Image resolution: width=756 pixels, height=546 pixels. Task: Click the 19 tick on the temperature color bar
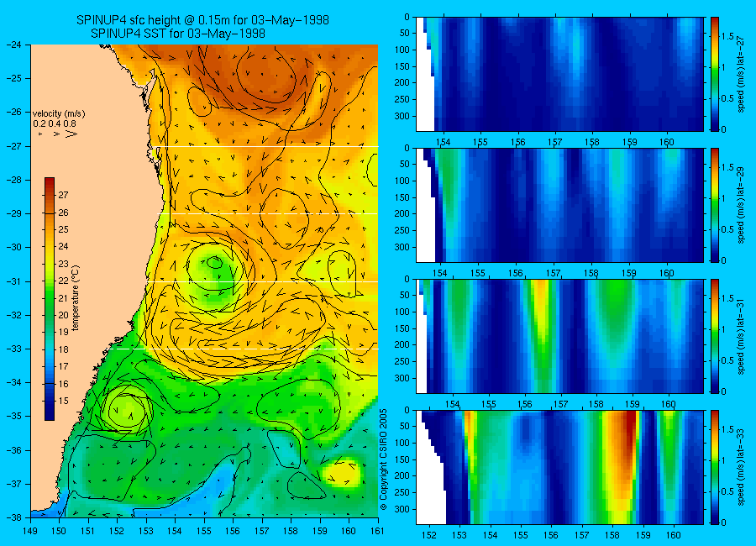63,333
